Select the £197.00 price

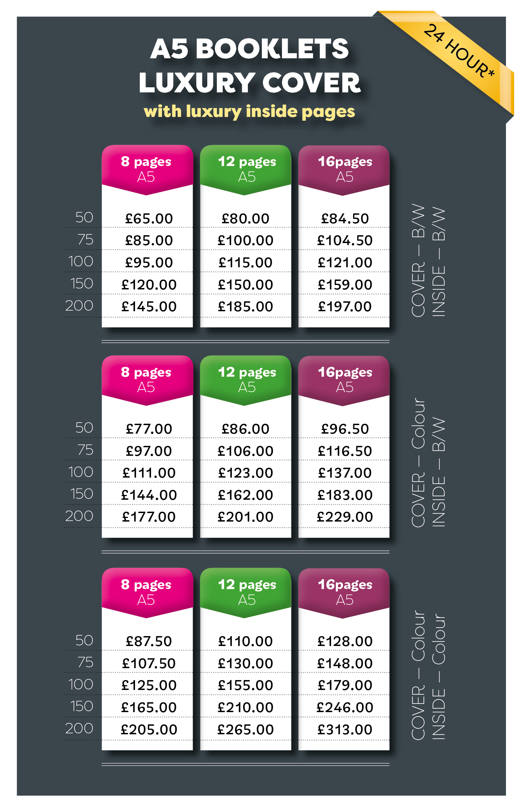(x=345, y=307)
